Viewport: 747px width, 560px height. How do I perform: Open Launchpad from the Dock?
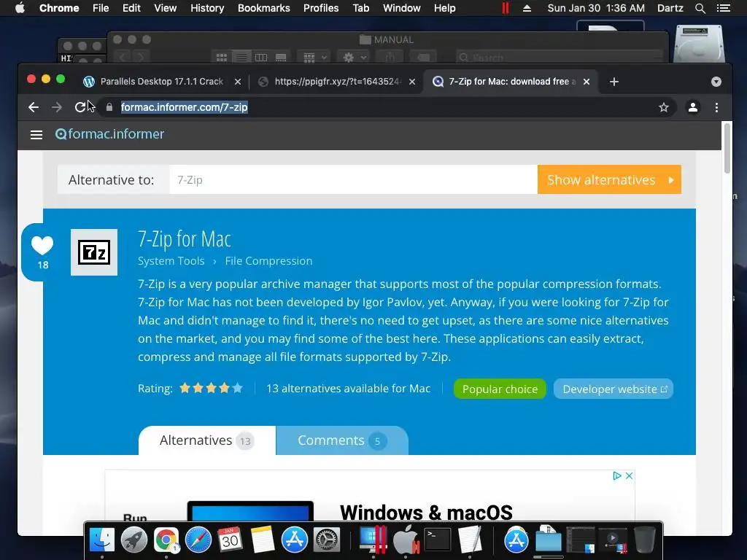click(x=134, y=540)
